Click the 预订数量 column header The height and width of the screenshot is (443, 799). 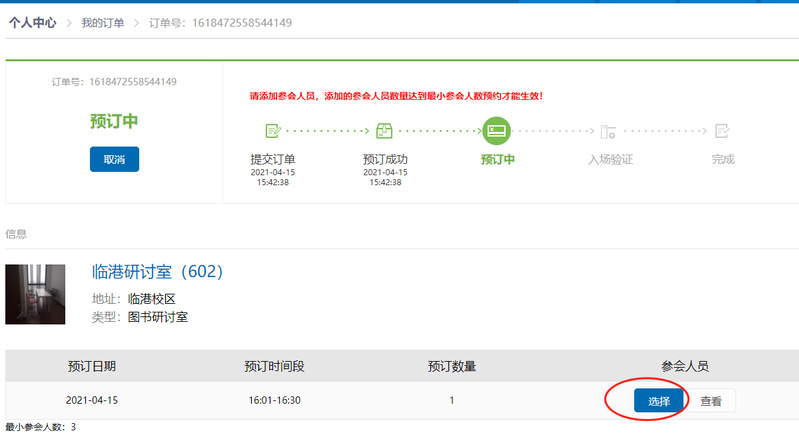click(451, 366)
